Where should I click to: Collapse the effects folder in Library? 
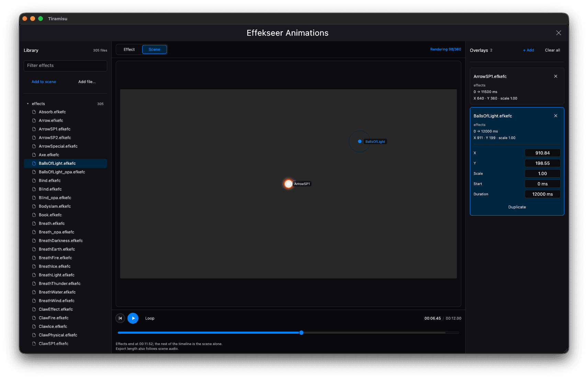[x=28, y=104]
